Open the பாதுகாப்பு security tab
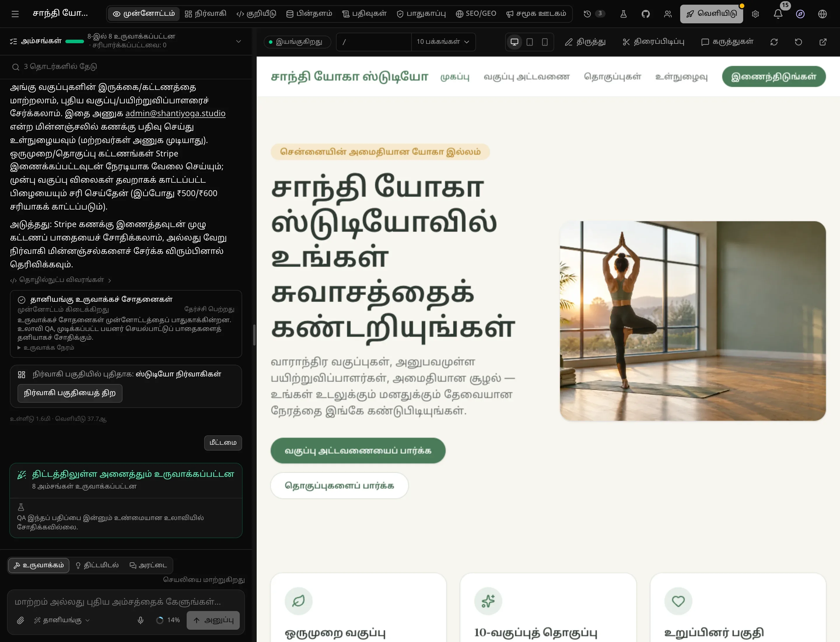 click(421, 14)
